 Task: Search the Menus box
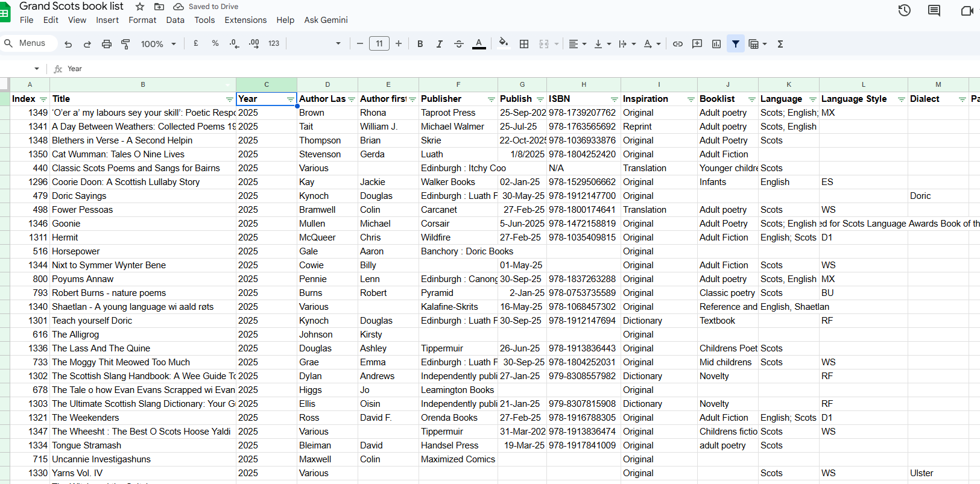click(29, 43)
